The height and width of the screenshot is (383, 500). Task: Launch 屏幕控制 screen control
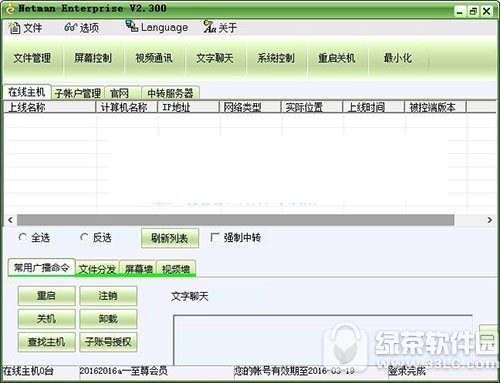tap(93, 58)
